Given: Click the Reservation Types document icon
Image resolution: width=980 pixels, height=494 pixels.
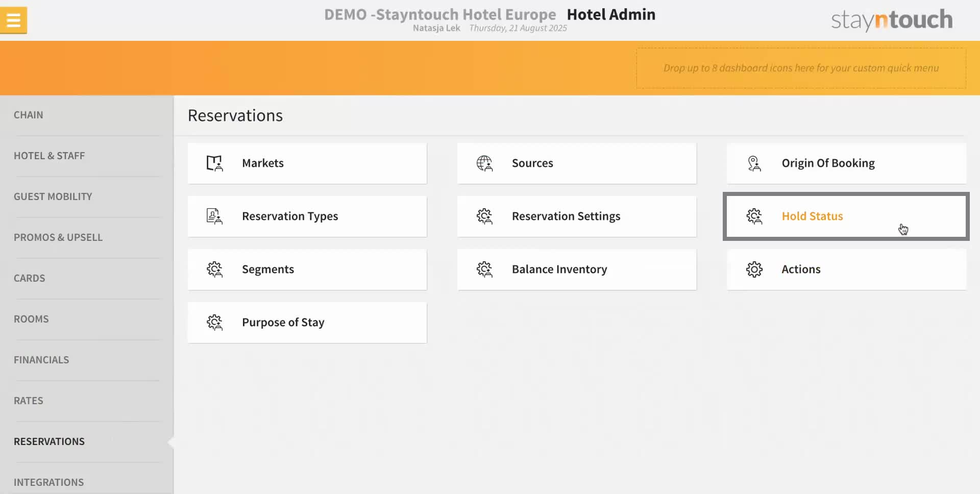Looking at the screenshot, I should [x=214, y=216].
